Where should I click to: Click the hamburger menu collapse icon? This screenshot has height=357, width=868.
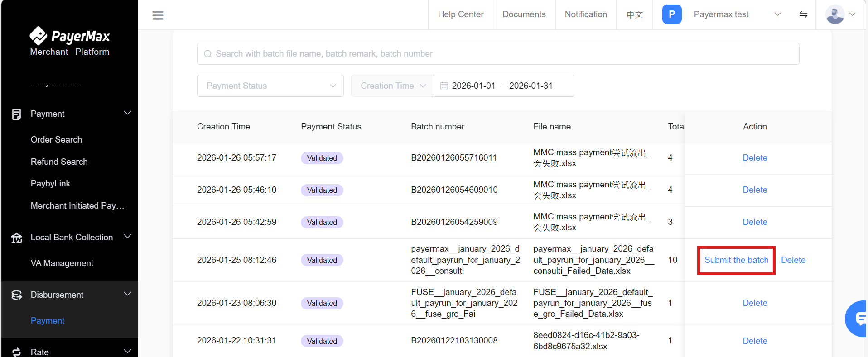[158, 15]
